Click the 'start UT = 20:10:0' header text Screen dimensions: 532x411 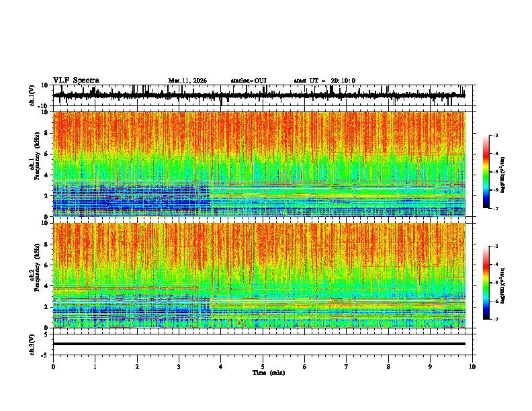324,81
